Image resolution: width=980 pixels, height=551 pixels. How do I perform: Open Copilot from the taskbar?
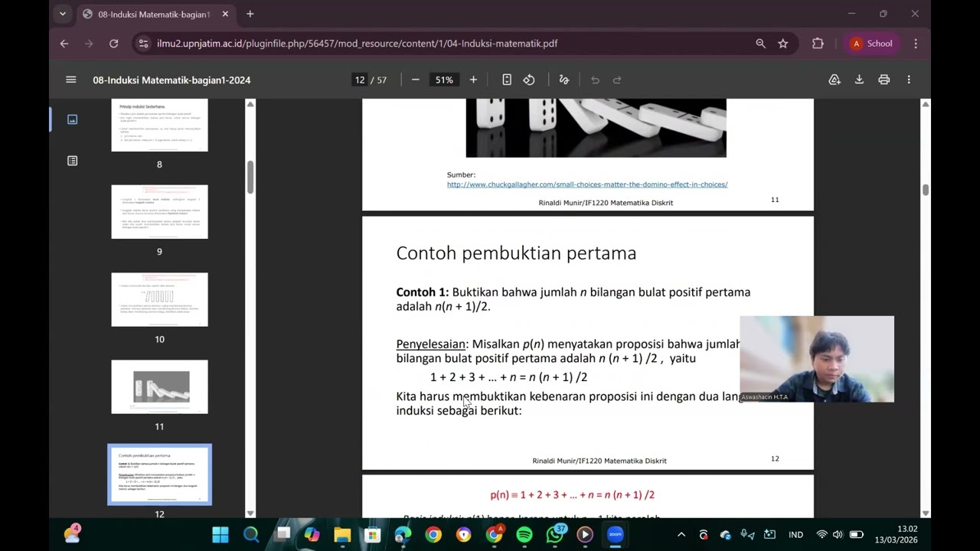pyautogui.click(x=312, y=534)
